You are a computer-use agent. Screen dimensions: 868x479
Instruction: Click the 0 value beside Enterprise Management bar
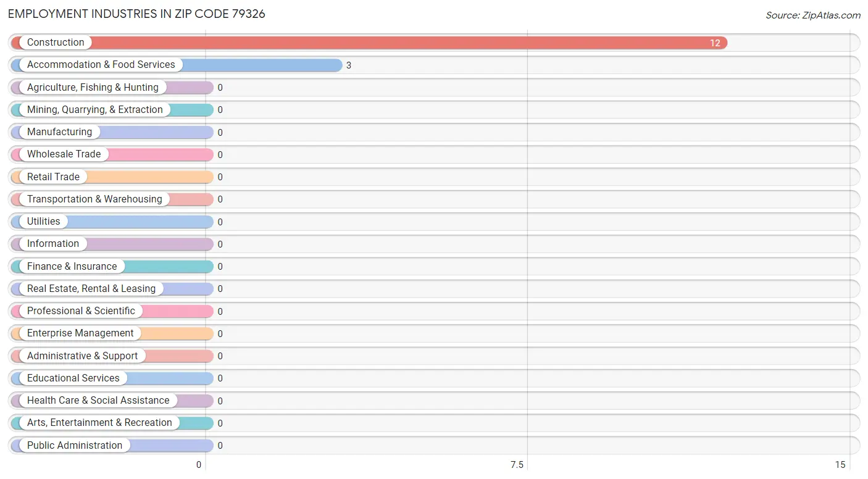coord(220,334)
